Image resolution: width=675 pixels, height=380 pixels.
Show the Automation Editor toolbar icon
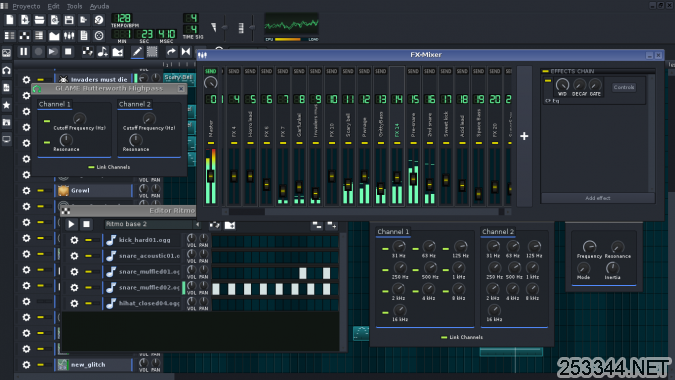(54, 36)
